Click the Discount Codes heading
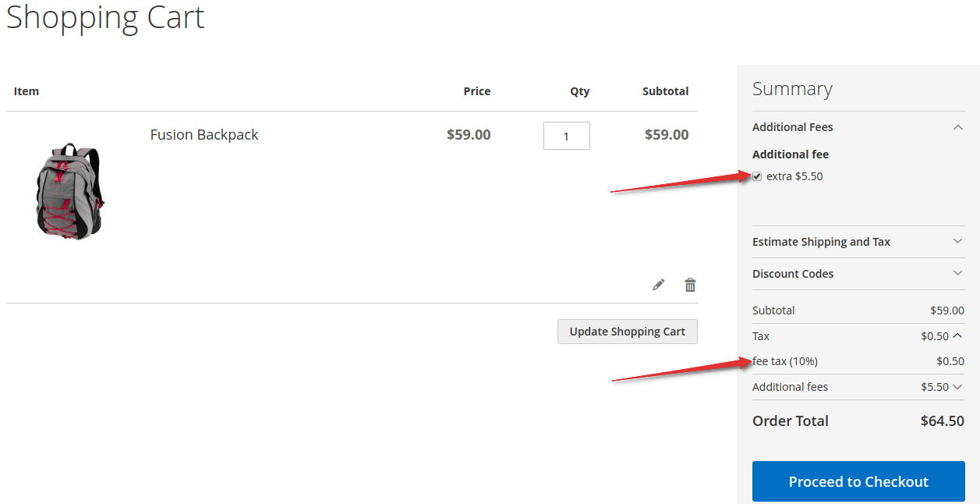980x504 pixels. click(793, 274)
